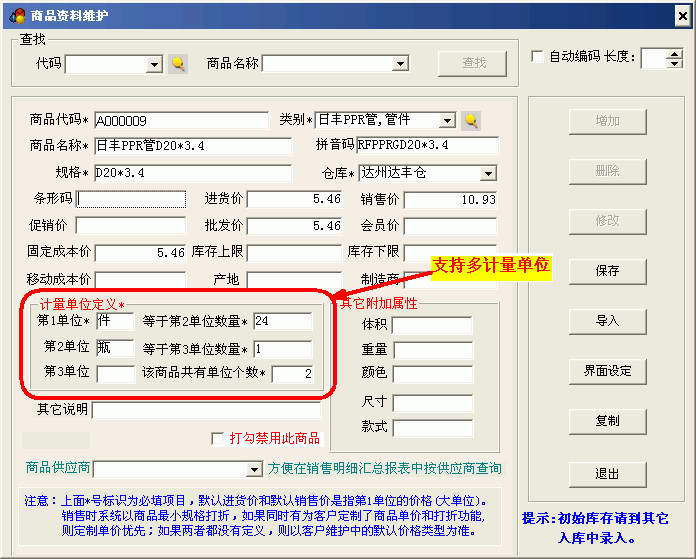Click the 移动成本价 input field
Screen dimensions: 696x559
tap(140, 280)
